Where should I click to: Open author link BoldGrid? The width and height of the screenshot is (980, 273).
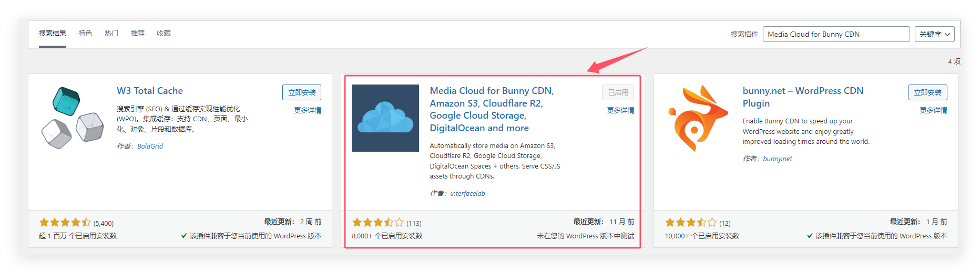150,146
